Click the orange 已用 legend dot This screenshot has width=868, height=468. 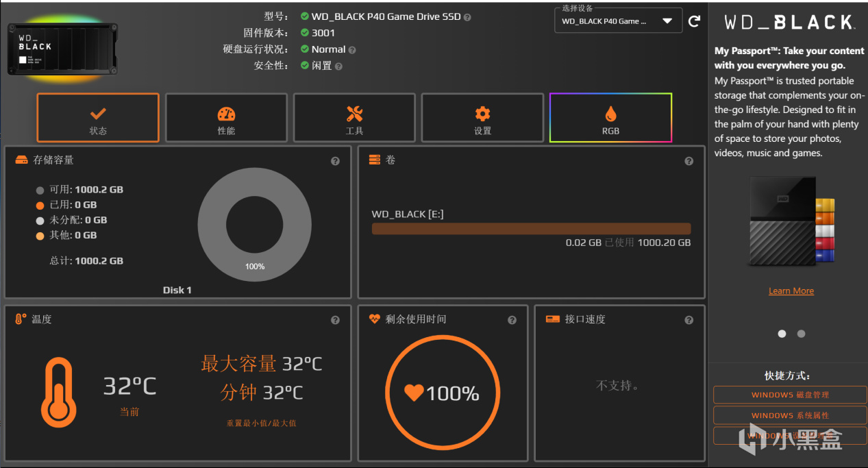(40, 205)
